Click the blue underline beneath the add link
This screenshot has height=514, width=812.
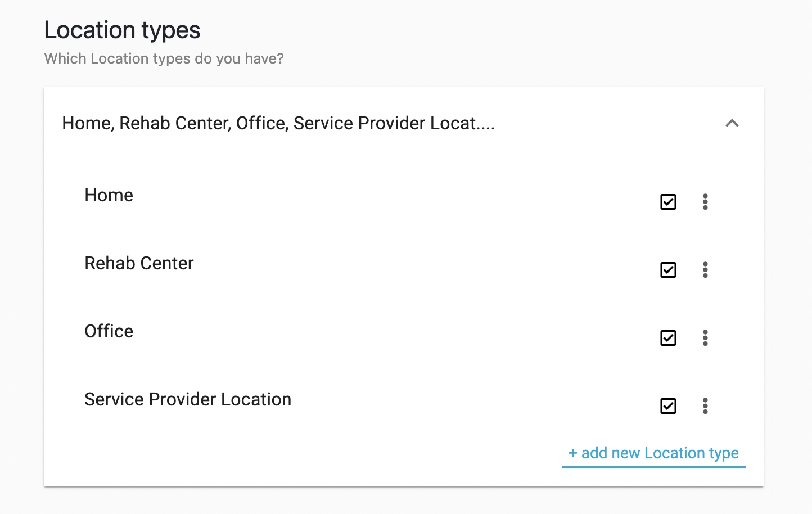[653, 467]
